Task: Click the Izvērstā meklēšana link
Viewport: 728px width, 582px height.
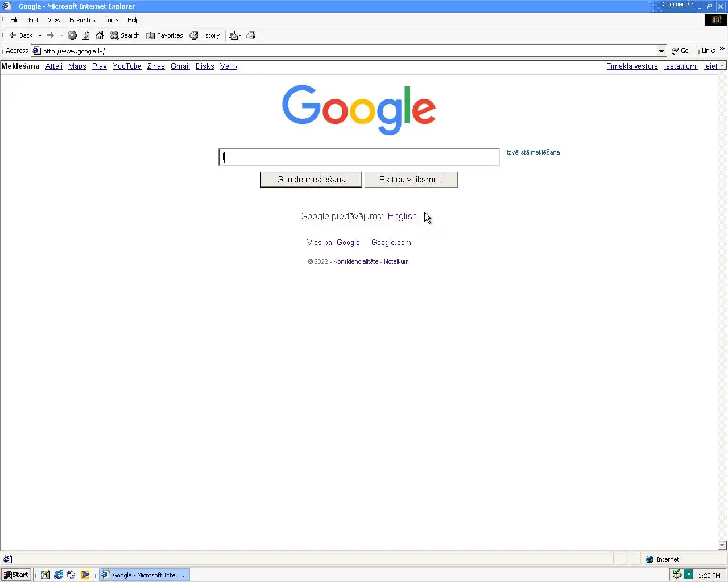Action: [533, 152]
